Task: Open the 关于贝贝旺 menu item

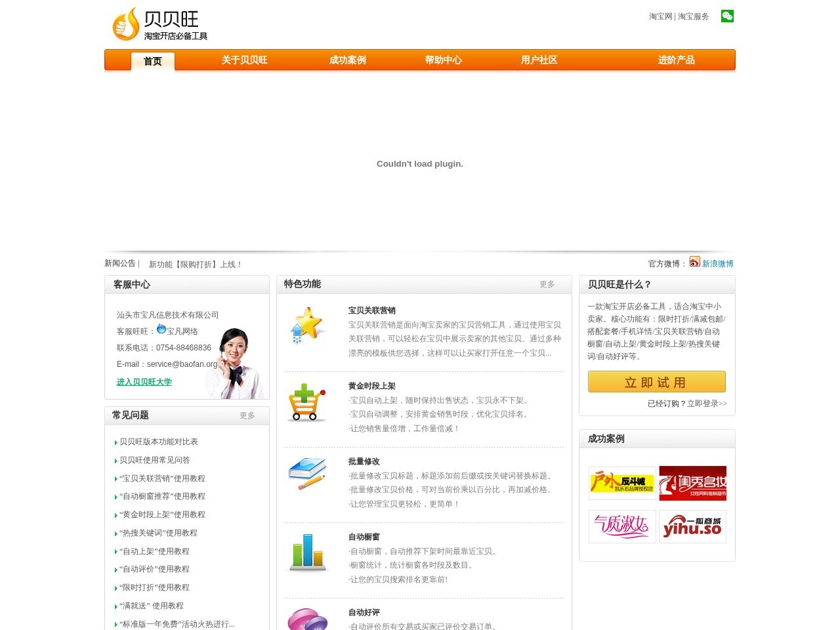Action: tap(244, 60)
